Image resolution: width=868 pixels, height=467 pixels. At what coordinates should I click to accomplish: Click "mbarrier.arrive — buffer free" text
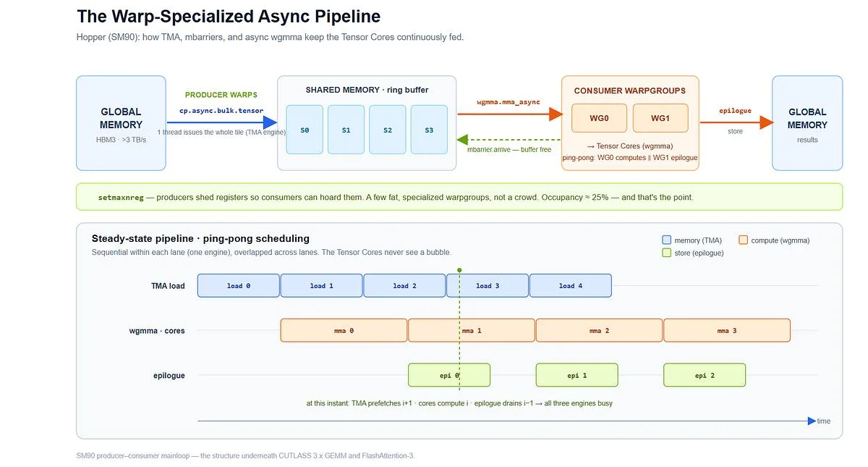[x=509, y=150]
